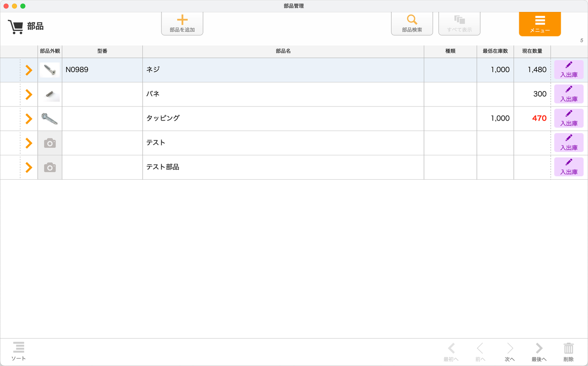
Task: Click the ネジ screw thumbnail image
Action: 50,70
